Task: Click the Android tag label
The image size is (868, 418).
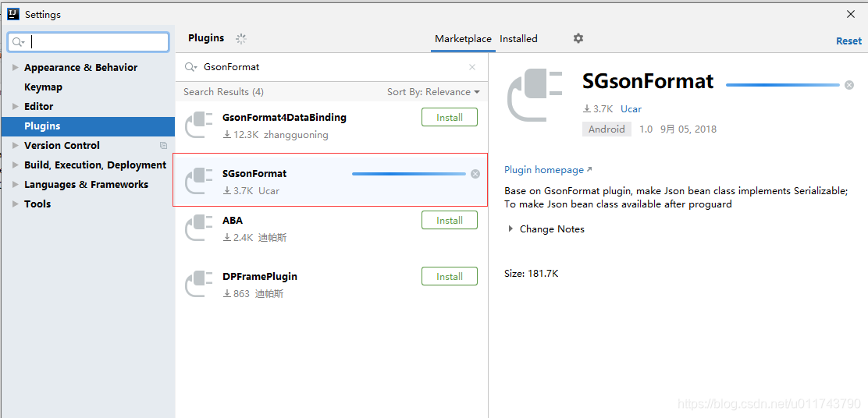Action: (607, 129)
